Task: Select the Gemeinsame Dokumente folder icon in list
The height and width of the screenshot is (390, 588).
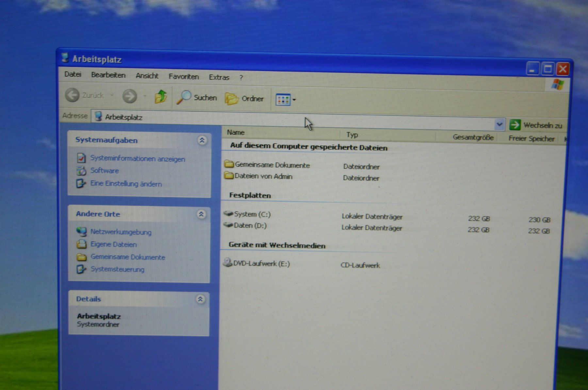Action: [x=229, y=164]
